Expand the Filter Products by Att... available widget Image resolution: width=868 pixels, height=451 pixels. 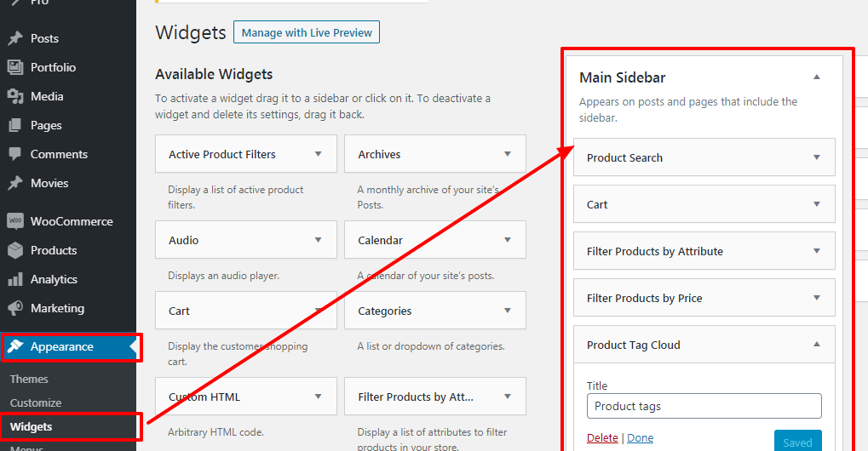[x=508, y=397]
